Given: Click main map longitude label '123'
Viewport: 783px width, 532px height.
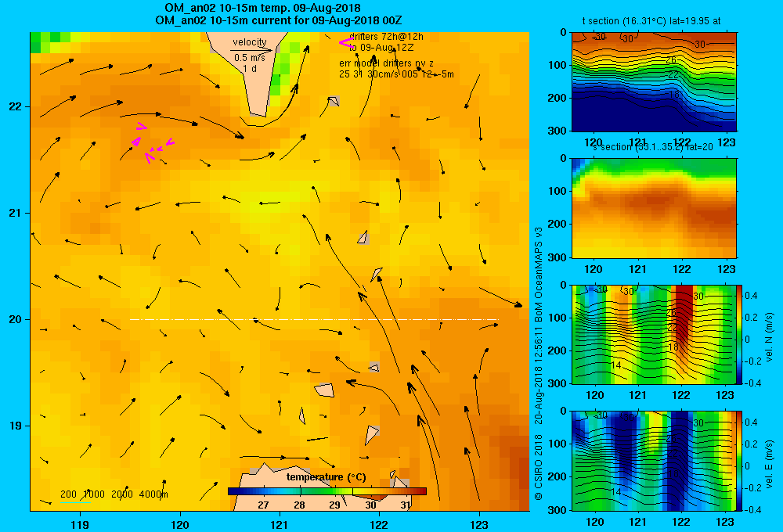Looking at the screenshot, I should [479, 524].
